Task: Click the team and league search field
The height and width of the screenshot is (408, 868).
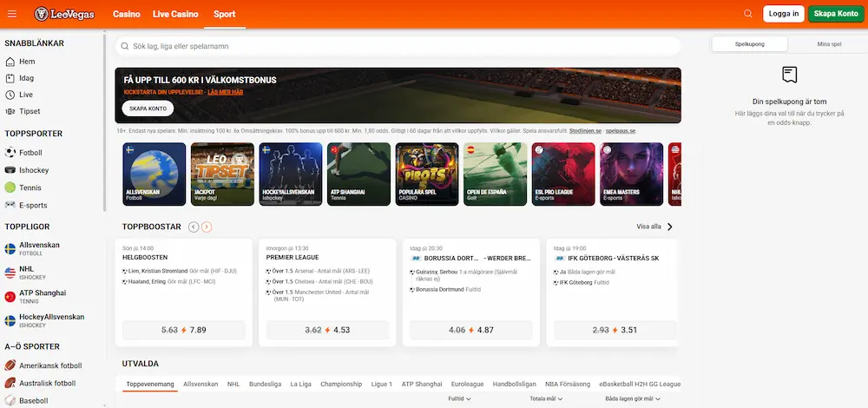Action: (398, 47)
